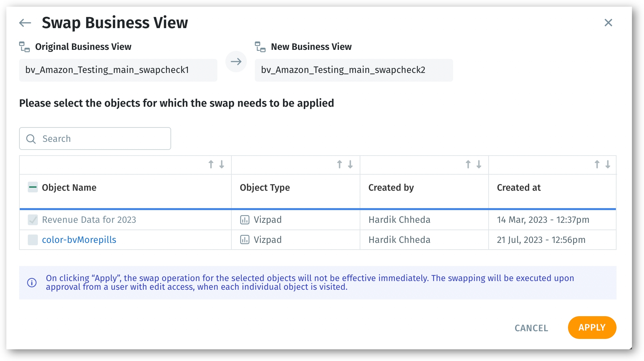
Task: Toggle the Revenue Data for 2023 checkbox
Action: click(x=33, y=220)
